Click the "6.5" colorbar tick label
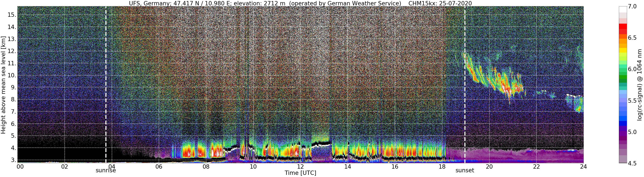Viewport: 644px width, 177px height. coord(632,38)
